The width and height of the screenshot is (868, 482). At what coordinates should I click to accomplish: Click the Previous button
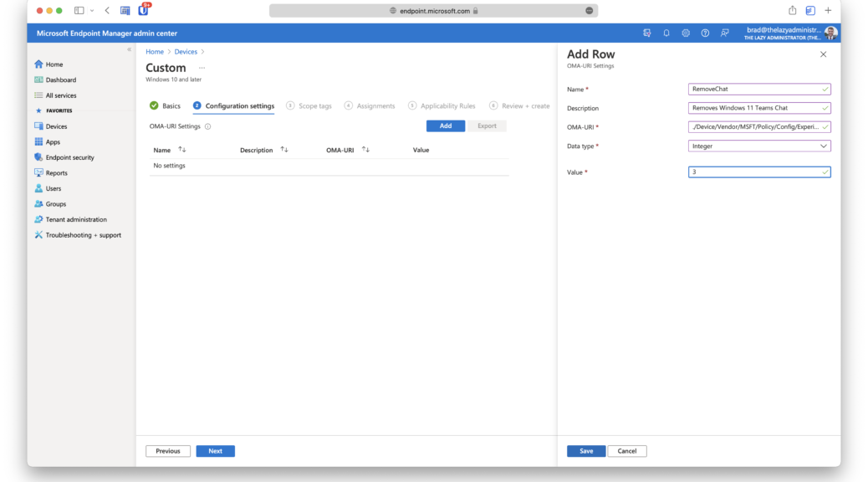tap(168, 451)
